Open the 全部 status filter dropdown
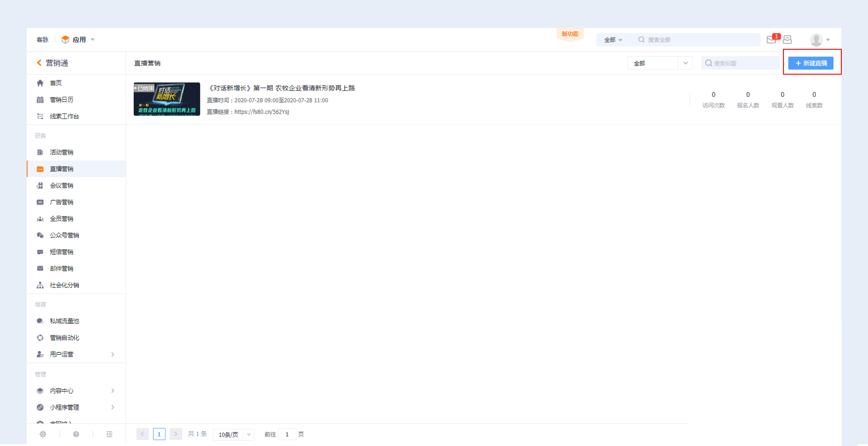Viewport: 868px width, 446px height. click(x=660, y=63)
